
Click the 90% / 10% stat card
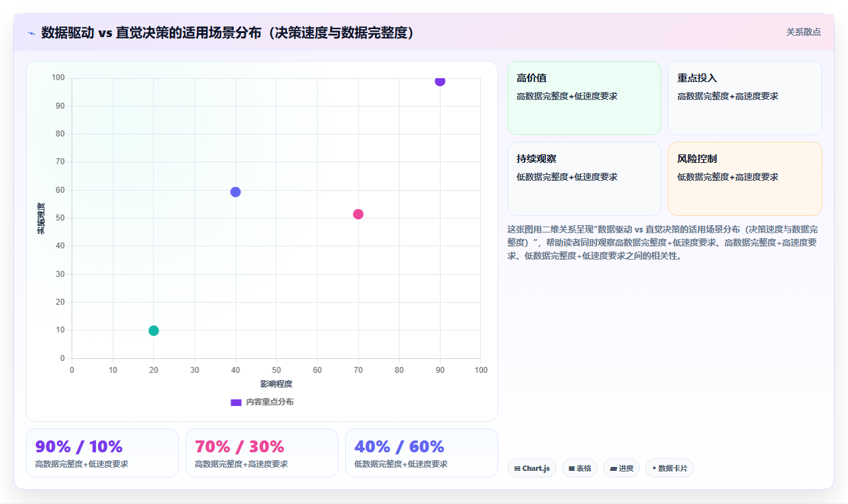tap(102, 453)
